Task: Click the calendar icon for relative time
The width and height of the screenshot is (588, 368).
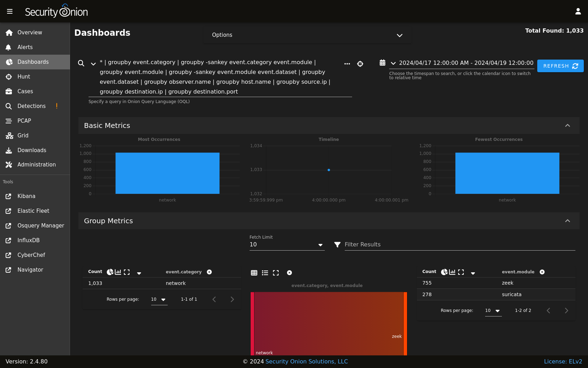Action: [383, 63]
